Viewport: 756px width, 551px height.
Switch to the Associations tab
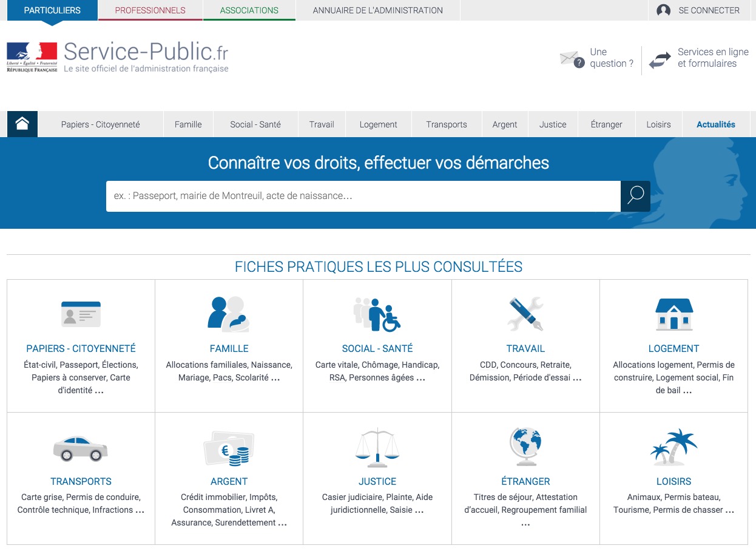pos(249,10)
